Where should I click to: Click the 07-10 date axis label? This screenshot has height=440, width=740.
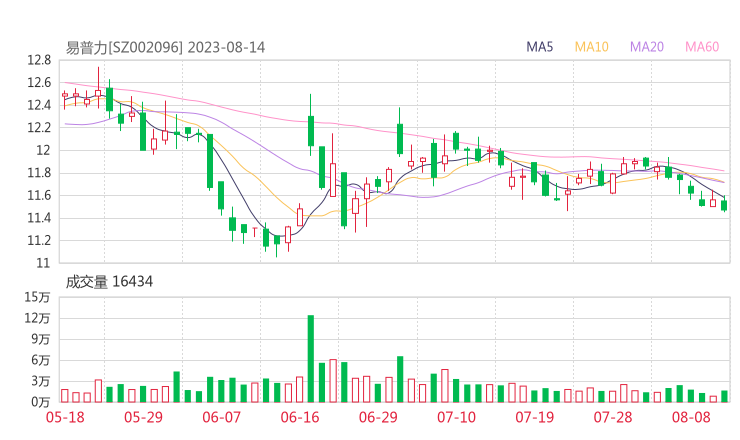[x=456, y=417]
